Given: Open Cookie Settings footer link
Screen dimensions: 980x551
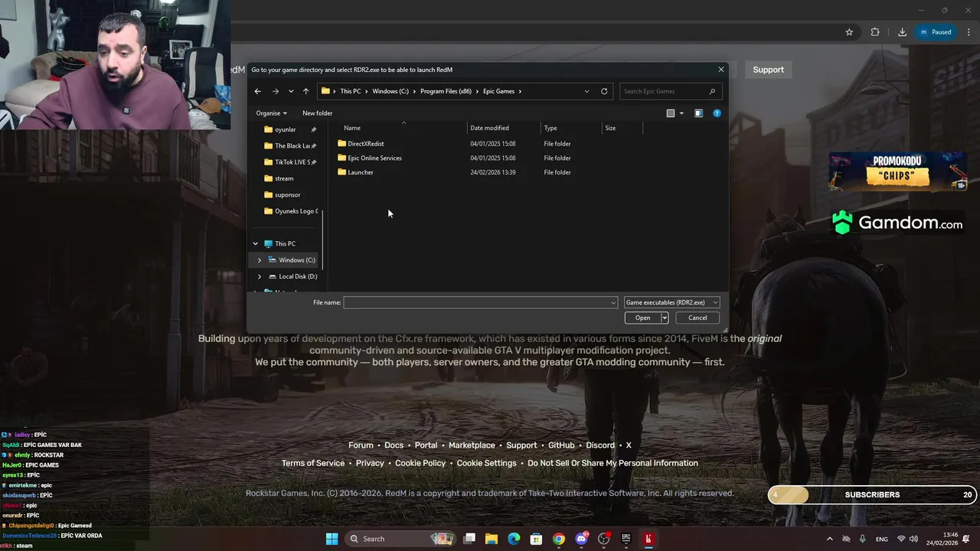Looking at the screenshot, I should [487, 463].
